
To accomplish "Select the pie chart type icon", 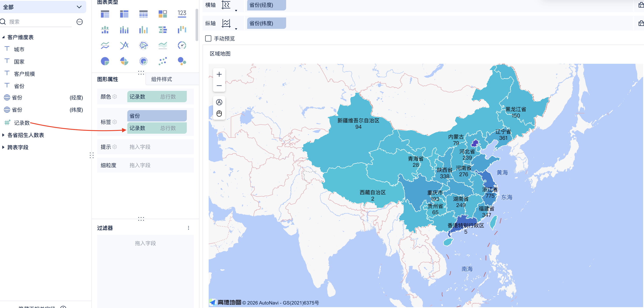I will pos(105,61).
